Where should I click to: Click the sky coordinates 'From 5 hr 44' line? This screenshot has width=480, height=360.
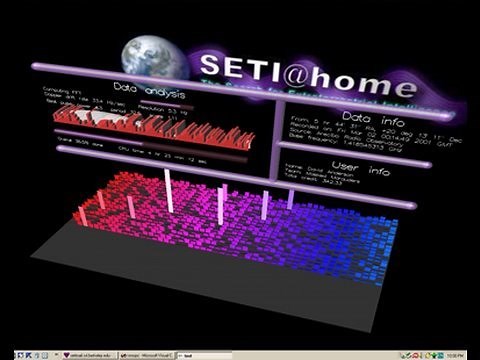(x=377, y=129)
